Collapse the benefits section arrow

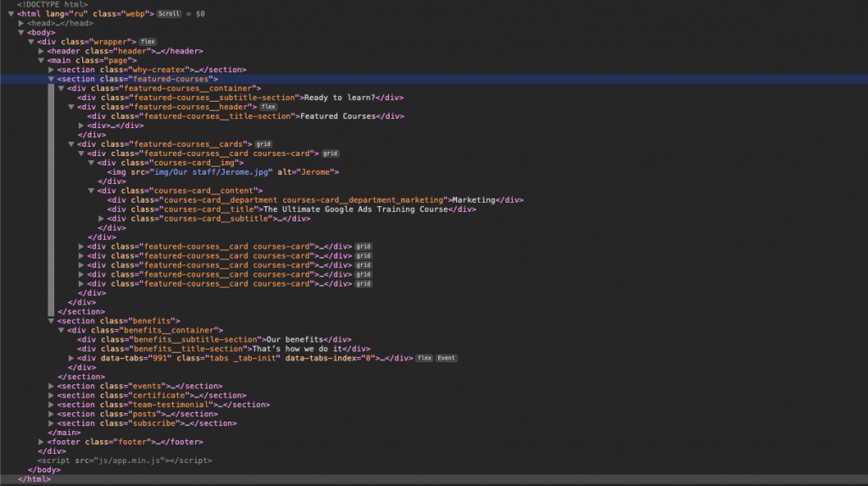click(51, 321)
